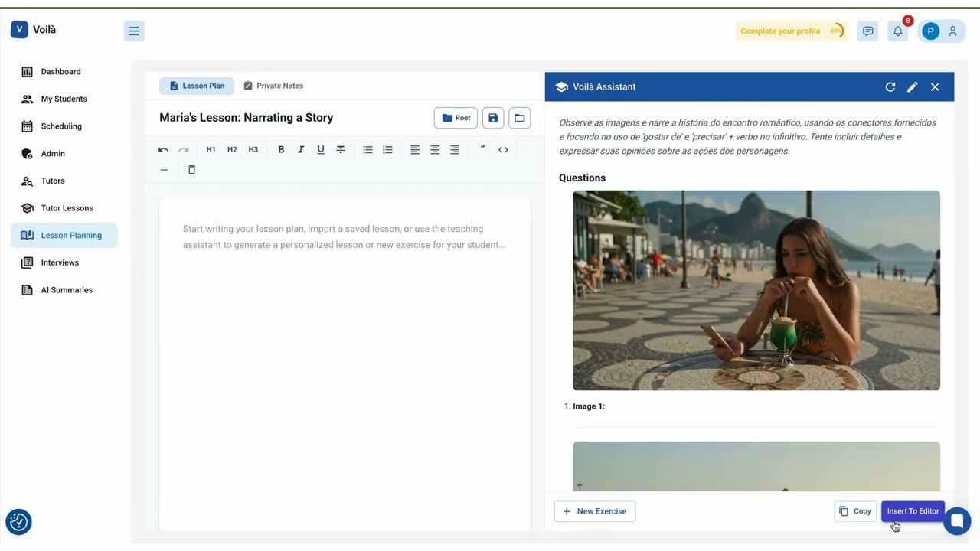Click the save lesson icon button
Viewport: 980px width, 551px height.
point(493,118)
